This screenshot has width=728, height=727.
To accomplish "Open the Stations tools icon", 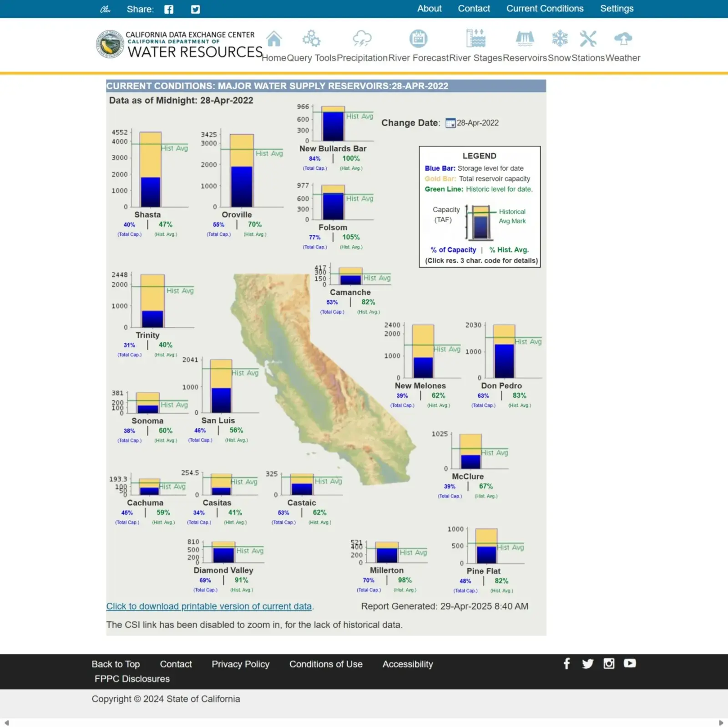I will [x=588, y=39].
